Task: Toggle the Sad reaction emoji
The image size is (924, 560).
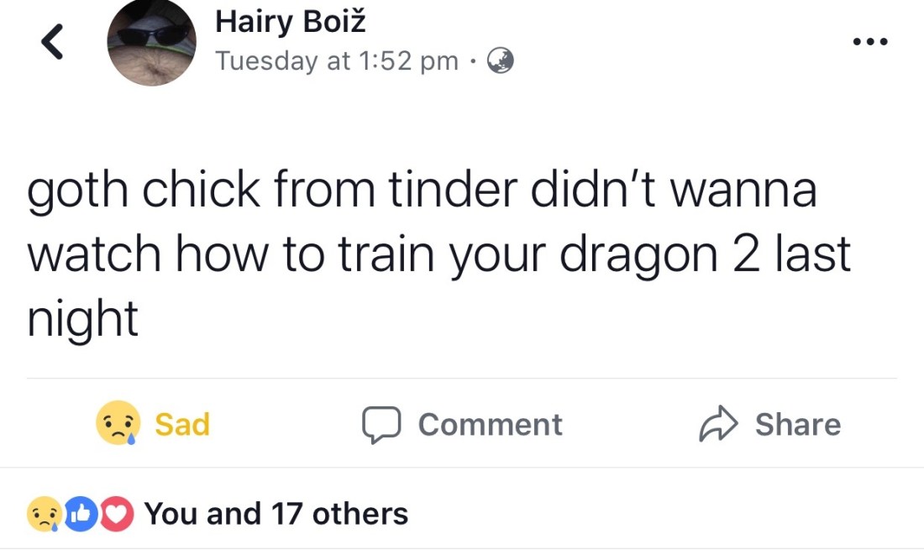Action: (x=118, y=423)
